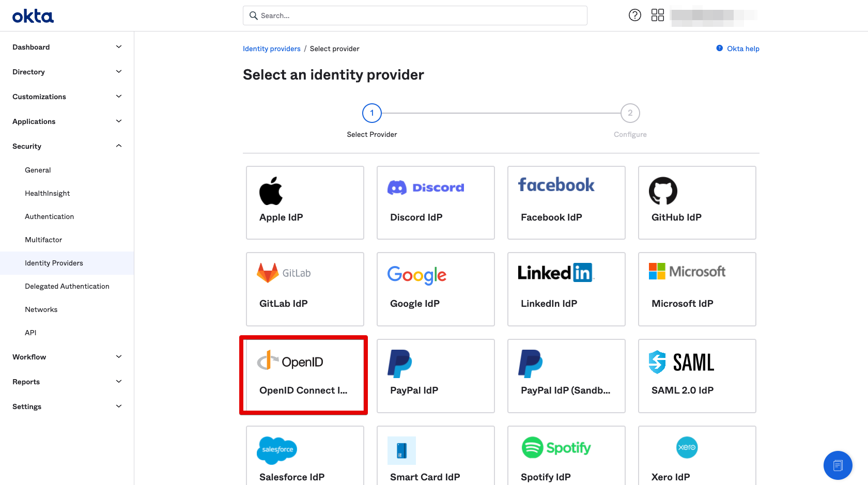Expand the Dashboard sidebar section

(67, 47)
